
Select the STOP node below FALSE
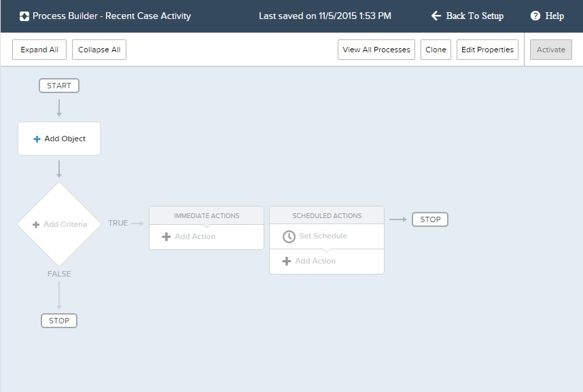click(59, 321)
